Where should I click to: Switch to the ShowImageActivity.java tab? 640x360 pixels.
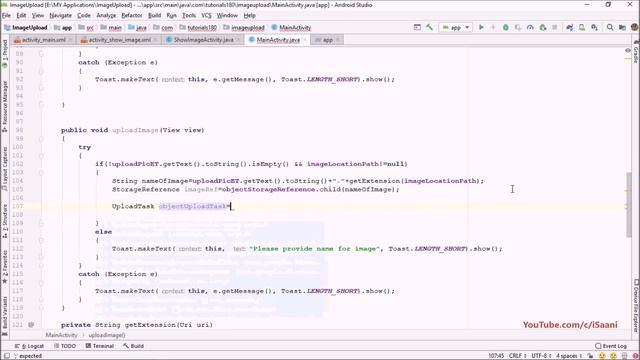coord(203,40)
